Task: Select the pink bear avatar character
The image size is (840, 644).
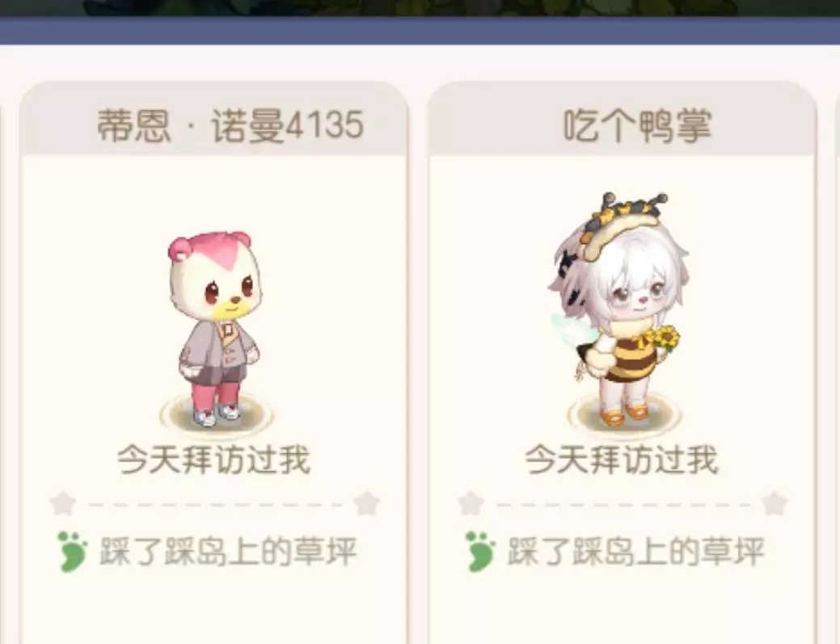Action: click(216, 328)
